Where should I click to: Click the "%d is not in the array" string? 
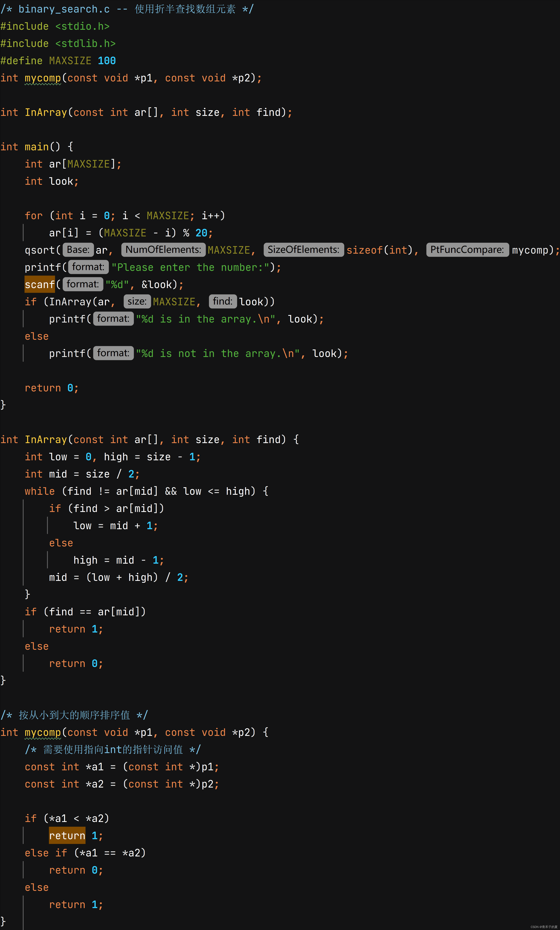218,353
